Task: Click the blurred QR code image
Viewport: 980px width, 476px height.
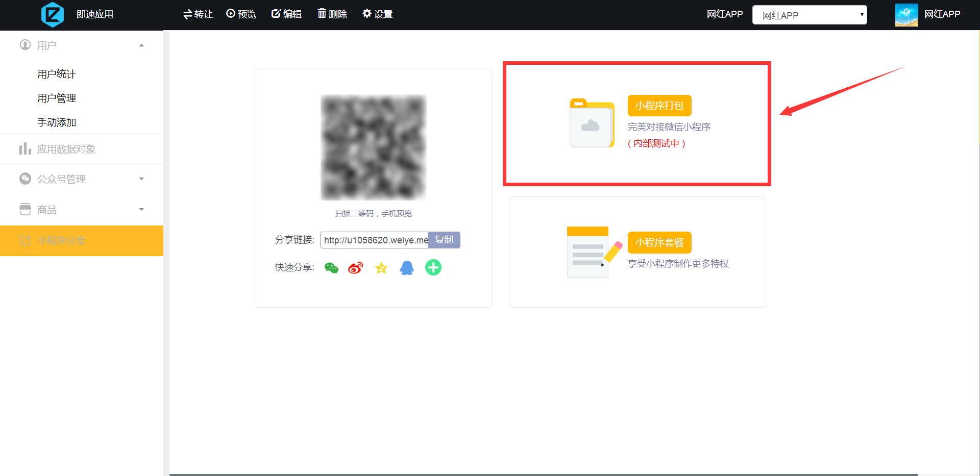Action: coord(373,147)
